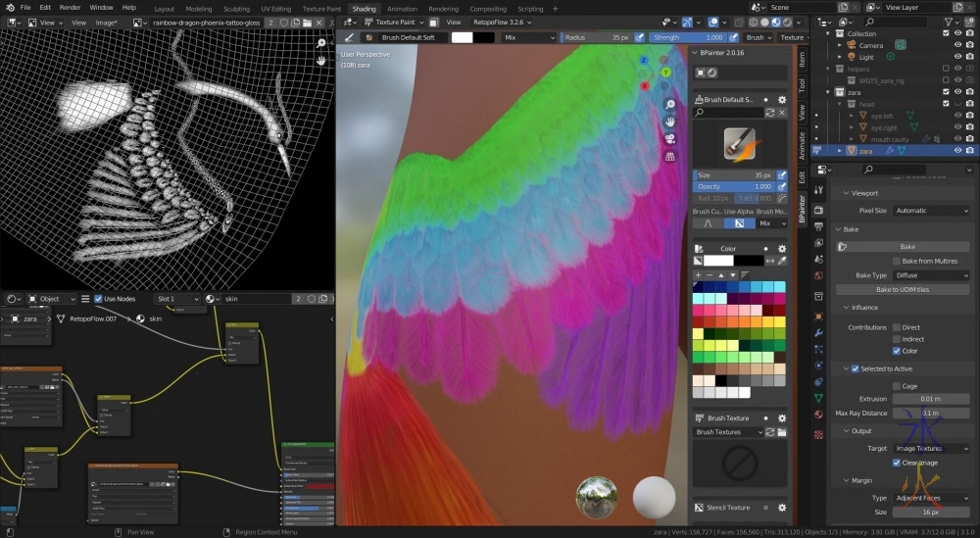Open brush settings gear next to Brush Default Soft

coord(781,100)
